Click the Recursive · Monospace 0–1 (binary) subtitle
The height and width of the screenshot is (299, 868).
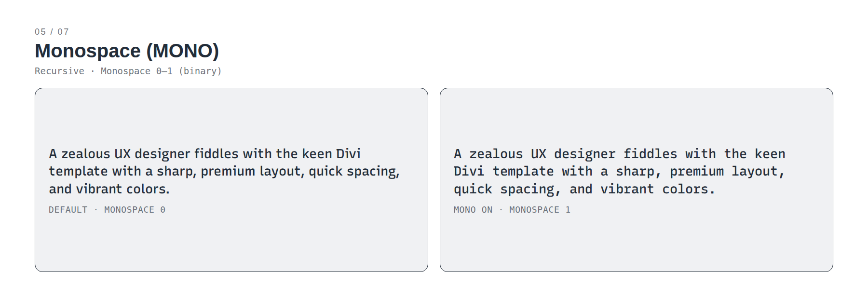(128, 71)
